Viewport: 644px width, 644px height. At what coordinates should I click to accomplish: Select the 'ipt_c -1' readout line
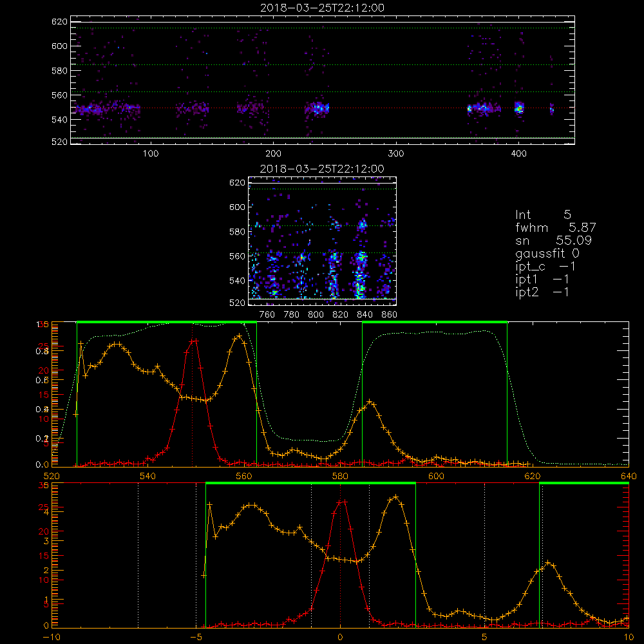pyautogui.click(x=545, y=267)
